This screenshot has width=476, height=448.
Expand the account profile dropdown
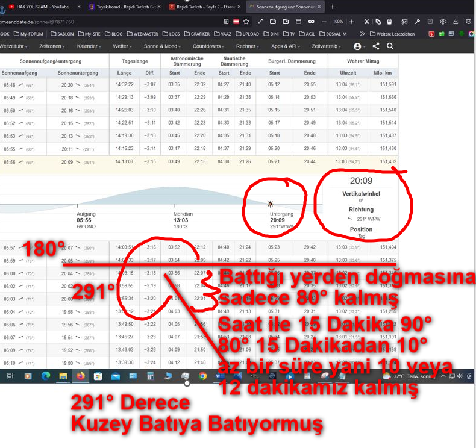click(x=360, y=46)
